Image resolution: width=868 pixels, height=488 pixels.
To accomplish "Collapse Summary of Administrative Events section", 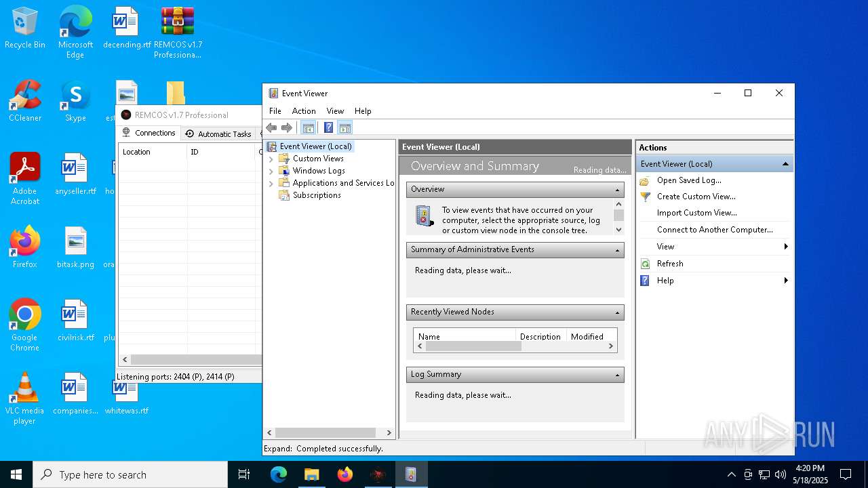I will [x=617, y=250].
